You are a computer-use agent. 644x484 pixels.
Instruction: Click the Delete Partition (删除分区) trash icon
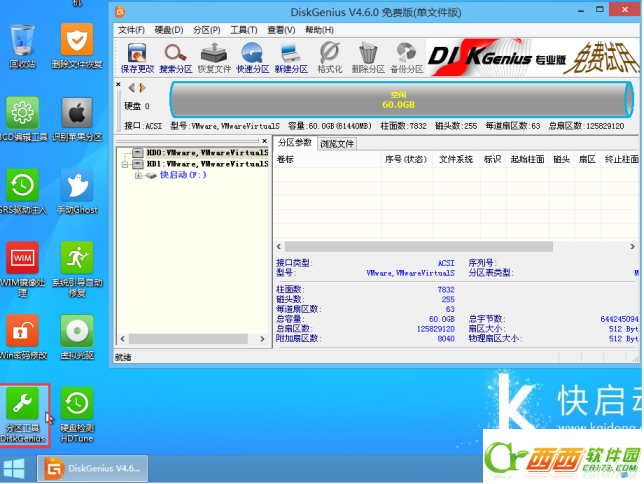368,58
